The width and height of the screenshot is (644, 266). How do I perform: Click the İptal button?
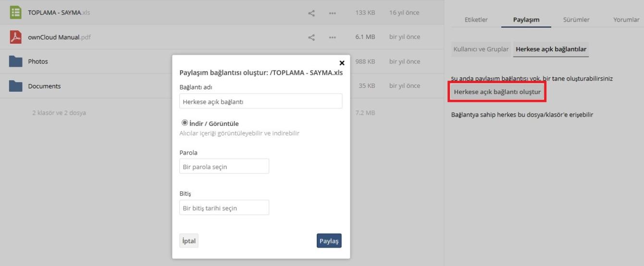[x=189, y=241]
